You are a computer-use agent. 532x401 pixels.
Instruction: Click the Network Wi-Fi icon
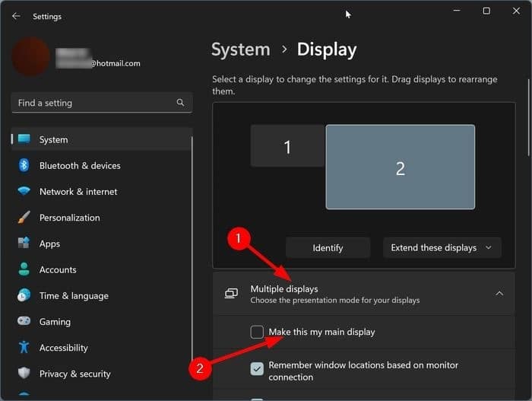pyautogui.click(x=24, y=191)
